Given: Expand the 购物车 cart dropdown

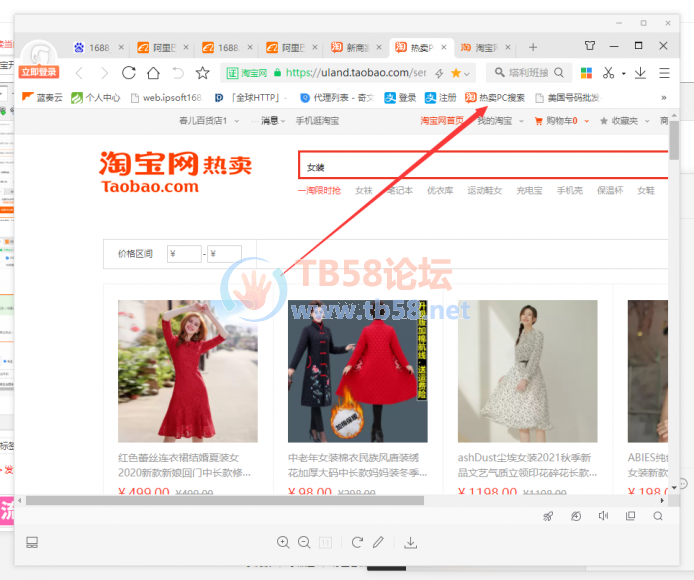Looking at the screenshot, I should (x=587, y=121).
